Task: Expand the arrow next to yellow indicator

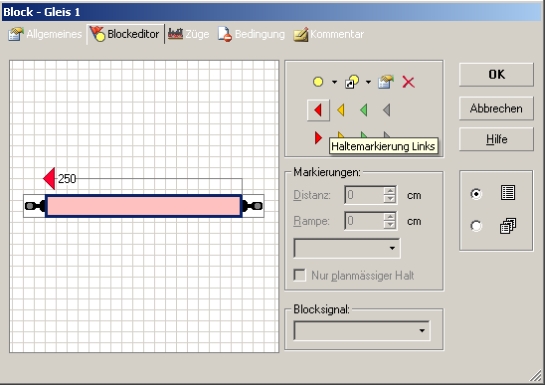Action: pyautogui.click(x=334, y=82)
